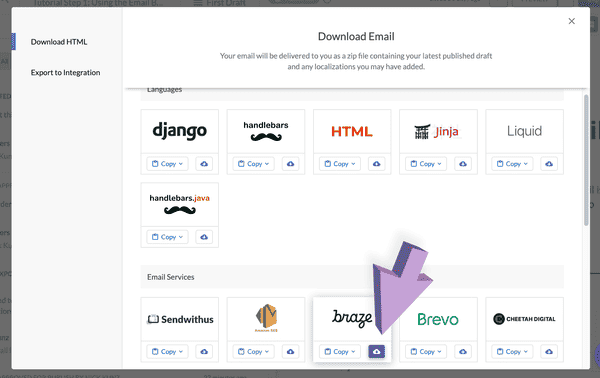
Task: Download the Cheetah Digital export via cloud icon
Action: click(549, 351)
